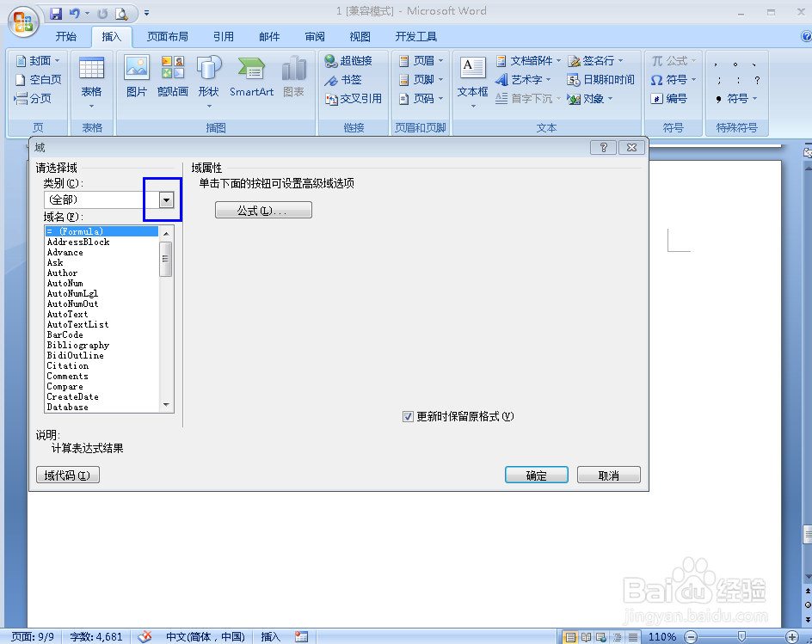Click the spelling check status icon
Screen dimensions: 812x644
(145, 637)
